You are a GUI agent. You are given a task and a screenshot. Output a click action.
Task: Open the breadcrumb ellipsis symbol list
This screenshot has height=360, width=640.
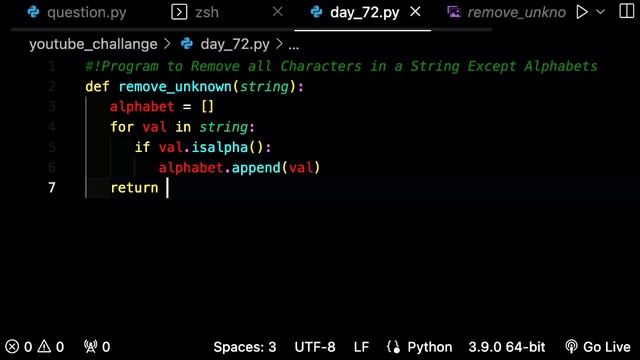pos(293,45)
